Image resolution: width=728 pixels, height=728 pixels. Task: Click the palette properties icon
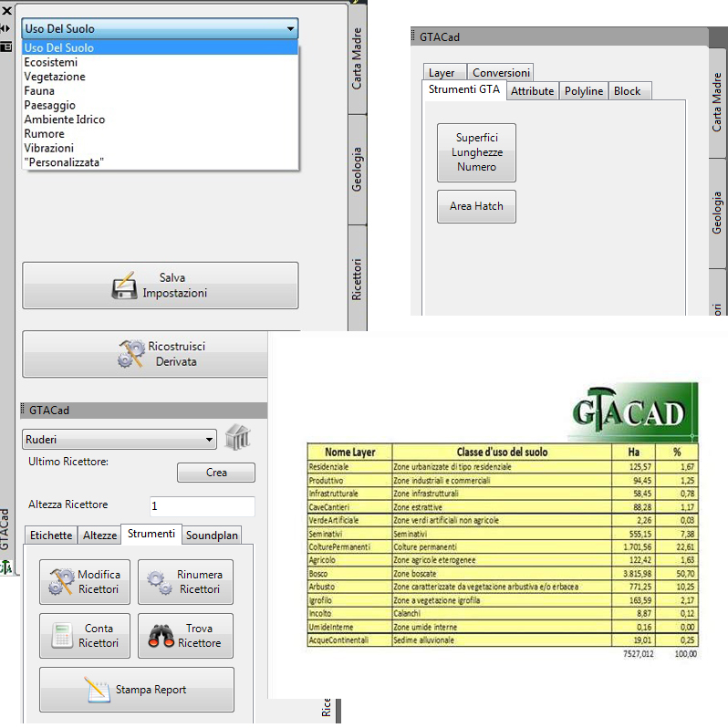coord(6,47)
